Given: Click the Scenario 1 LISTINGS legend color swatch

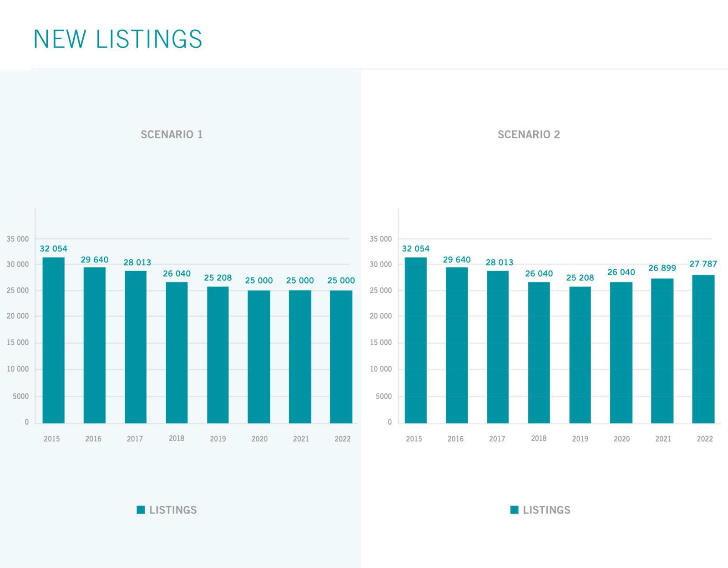Looking at the screenshot, I should [141, 510].
